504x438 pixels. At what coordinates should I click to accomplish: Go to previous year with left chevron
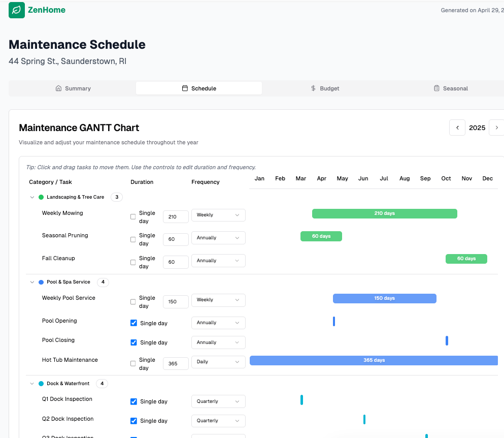click(457, 128)
